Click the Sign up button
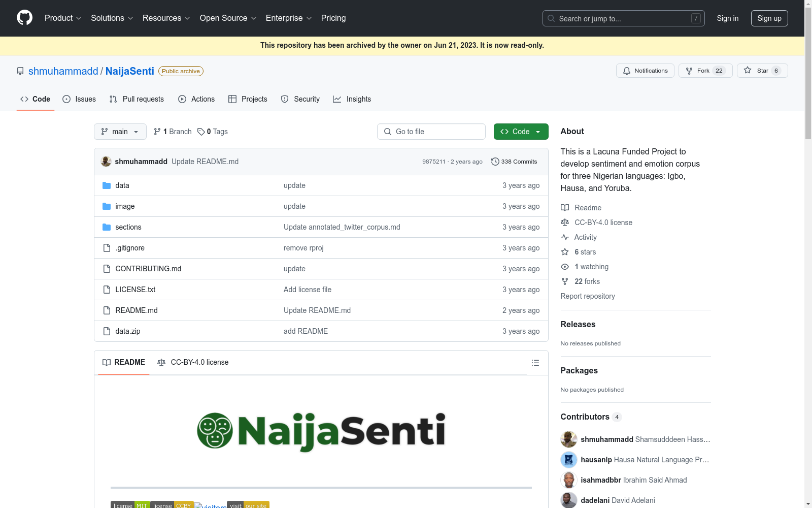Viewport: 812px width, 508px height. point(769,18)
